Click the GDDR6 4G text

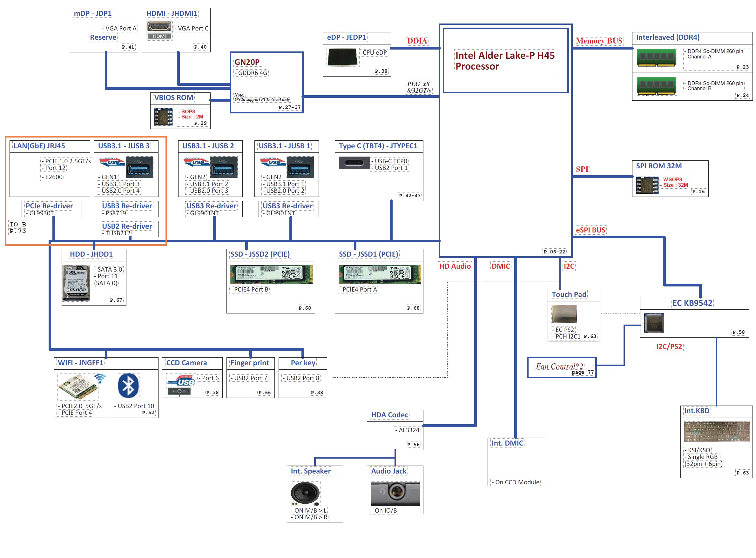coord(251,73)
